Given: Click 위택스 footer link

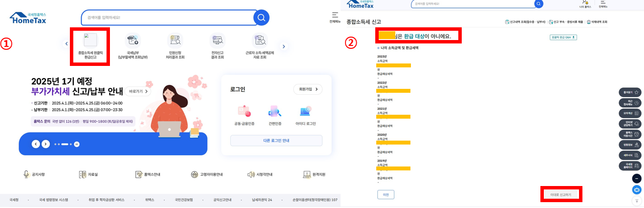Looking at the screenshot, I should 150,200.
